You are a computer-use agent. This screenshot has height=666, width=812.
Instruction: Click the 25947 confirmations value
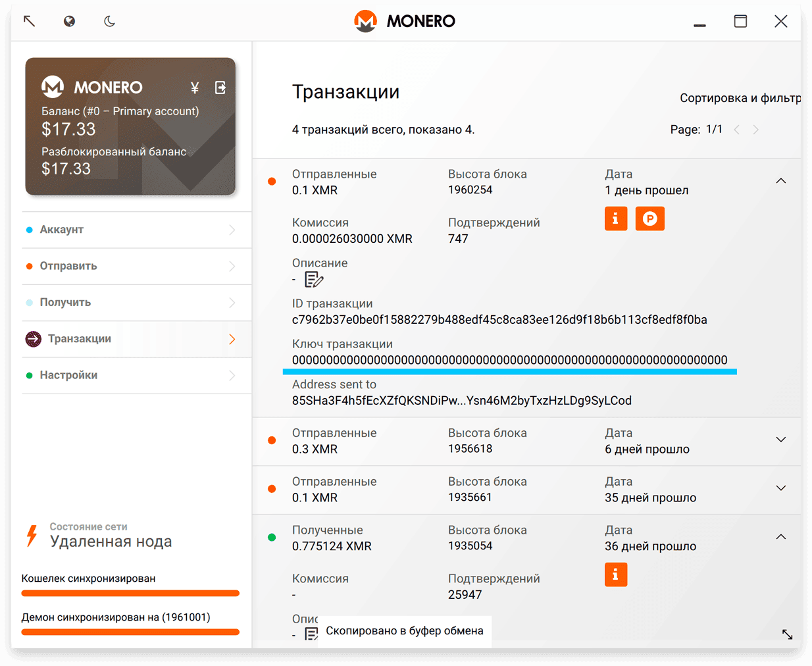click(x=465, y=595)
